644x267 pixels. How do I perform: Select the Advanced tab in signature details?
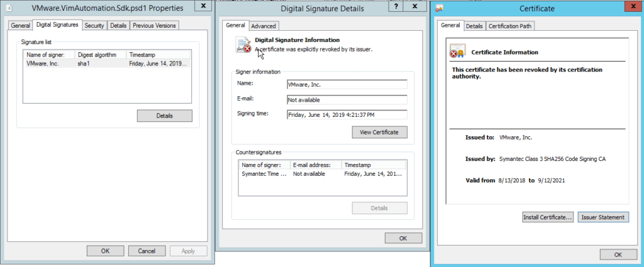coord(264,26)
